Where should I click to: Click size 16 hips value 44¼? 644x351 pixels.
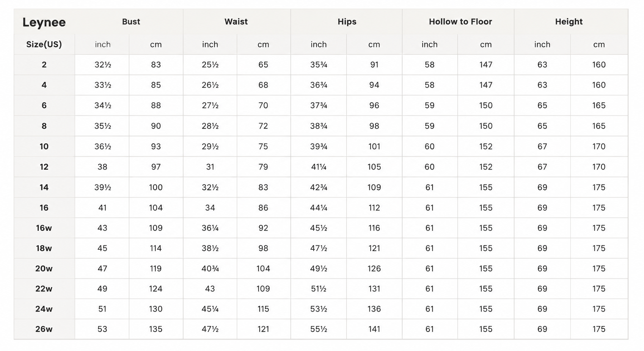click(319, 208)
